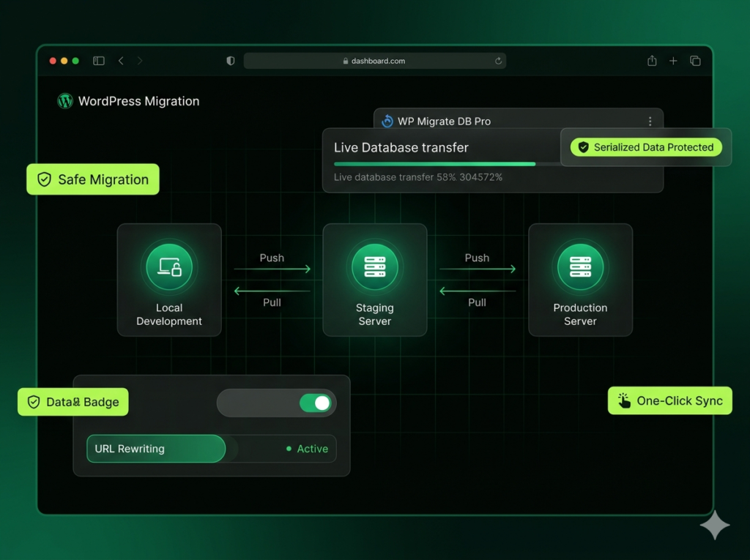
Task: Toggle the browser sidebar icon
Action: tap(99, 61)
